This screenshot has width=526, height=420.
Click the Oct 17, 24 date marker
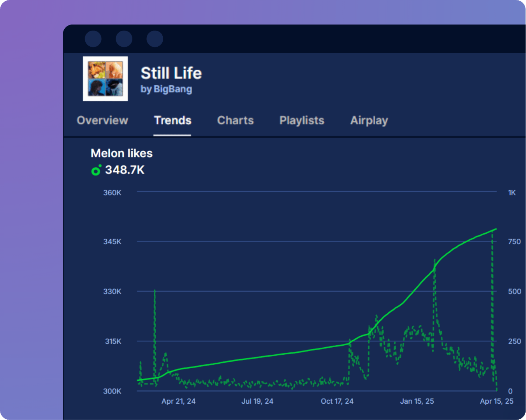(x=337, y=401)
